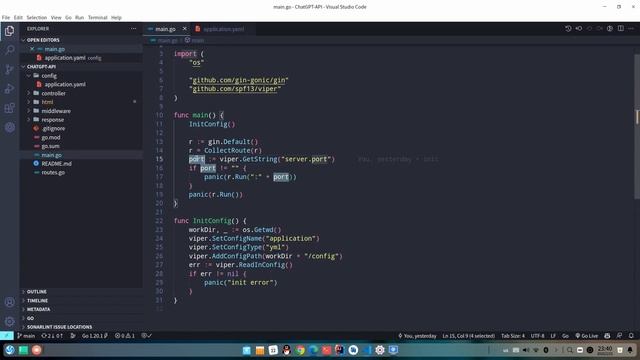Open the Edit menu
Image resolution: width=640 pixels, height=360 pixels.
[18, 18]
